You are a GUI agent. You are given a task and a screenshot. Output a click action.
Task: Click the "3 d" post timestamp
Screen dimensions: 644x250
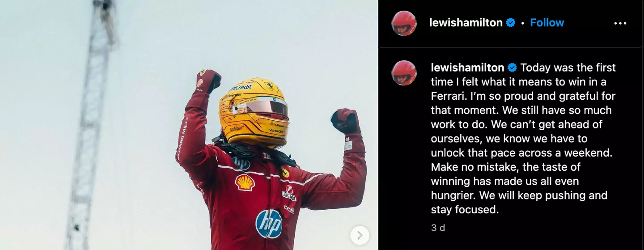tap(438, 228)
